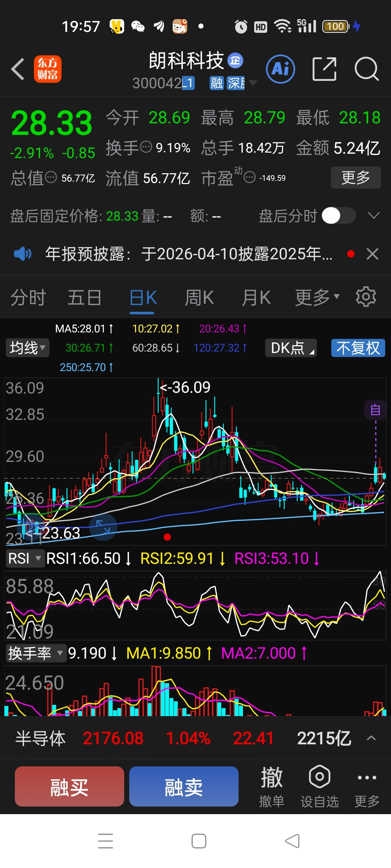
Task: Tap the current price 28.33
Action: (52, 123)
